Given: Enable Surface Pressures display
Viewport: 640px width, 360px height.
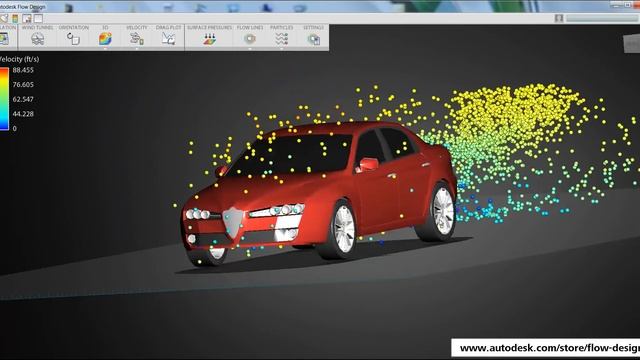Looking at the screenshot, I should (209, 39).
